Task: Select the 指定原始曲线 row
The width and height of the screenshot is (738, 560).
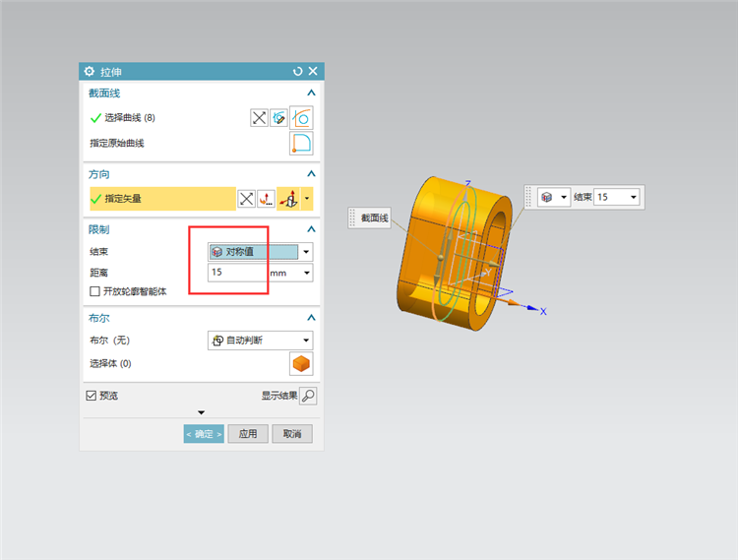Action: pyautogui.click(x=117, y=143)
